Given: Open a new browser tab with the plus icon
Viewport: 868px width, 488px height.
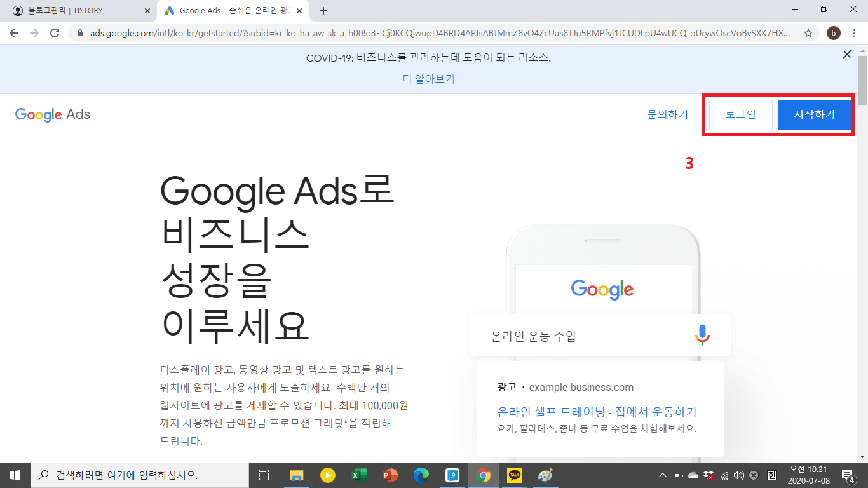Looking at the screenshot, I should click(323, 11).
